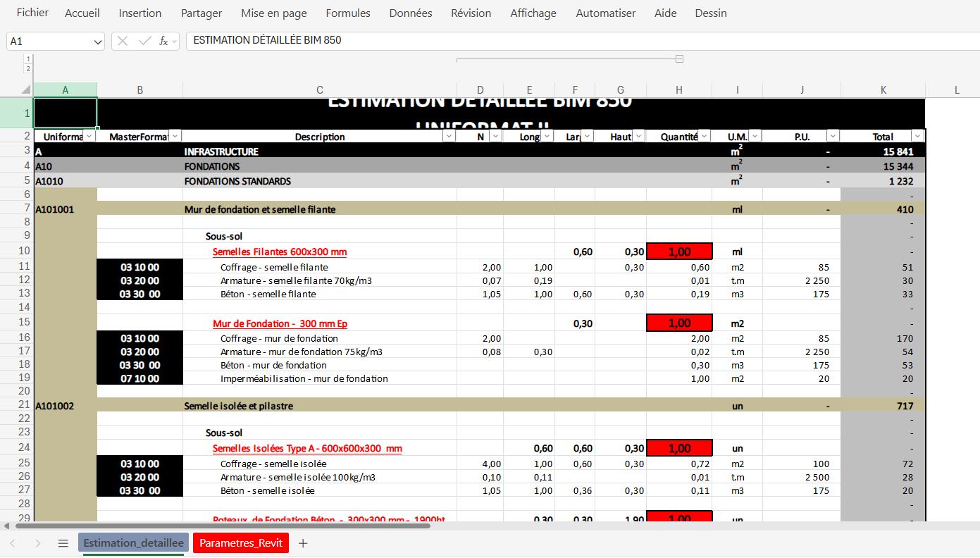The width and height of the screenshot is (980, 558).
Task: Select column K header
Action: tap(883, 90)
